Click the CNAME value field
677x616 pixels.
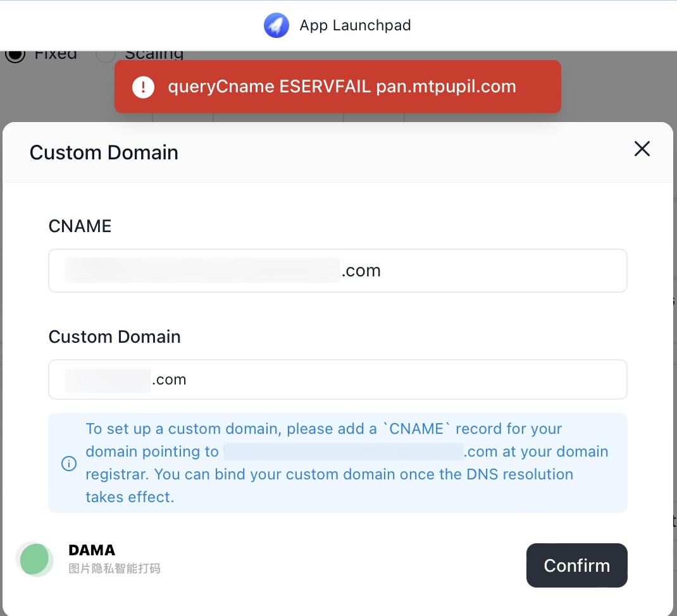pyautogui.click(x=338, y=271)
